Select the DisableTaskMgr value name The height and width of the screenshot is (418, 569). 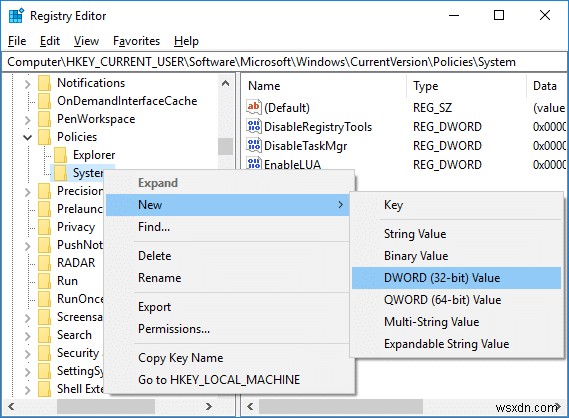point(306,146)
